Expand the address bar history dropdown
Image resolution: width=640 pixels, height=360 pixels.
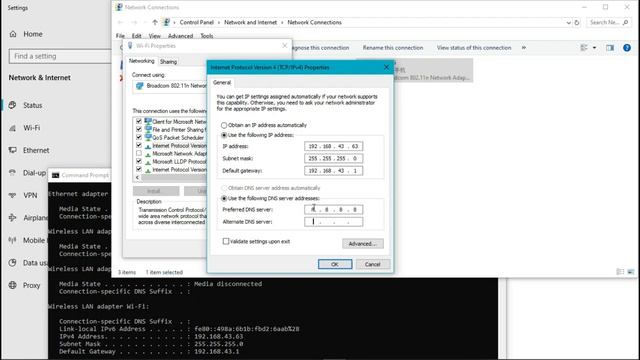click(568, 23)
